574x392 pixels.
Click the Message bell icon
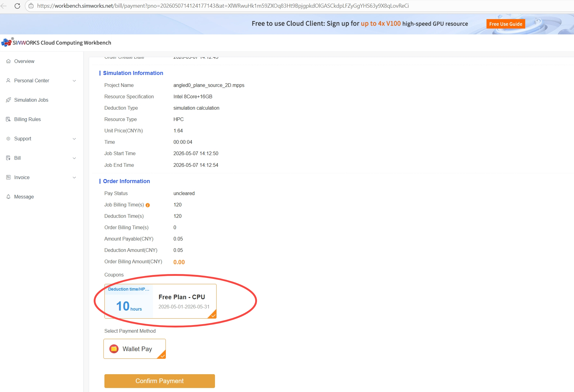[8, 197]
